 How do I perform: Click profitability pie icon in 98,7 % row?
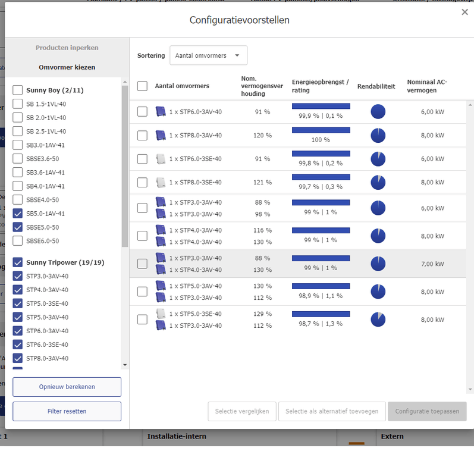click(x=378, y=320)
